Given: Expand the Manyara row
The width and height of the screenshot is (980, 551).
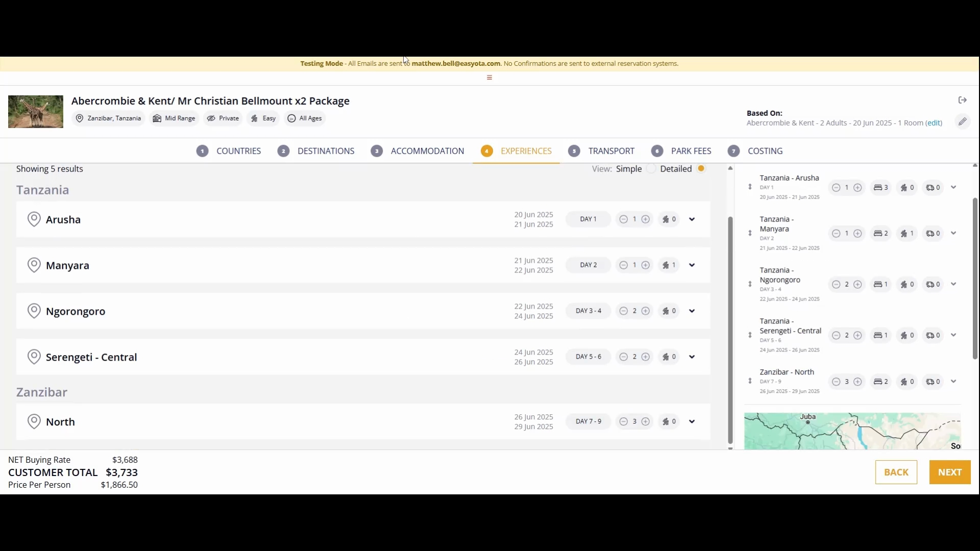Looking at the screenshot, I should [692, 265].
